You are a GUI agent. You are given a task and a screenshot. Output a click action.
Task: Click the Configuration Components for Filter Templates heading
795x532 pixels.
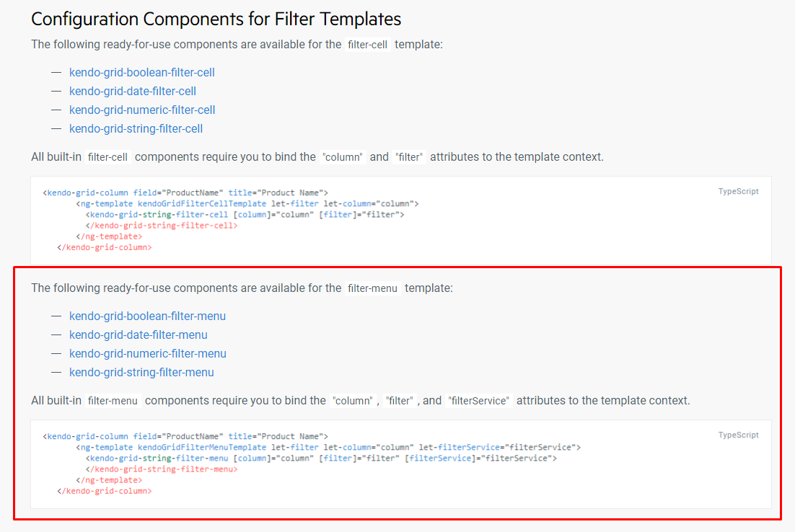pyautogui.click(x=216, y=19)
